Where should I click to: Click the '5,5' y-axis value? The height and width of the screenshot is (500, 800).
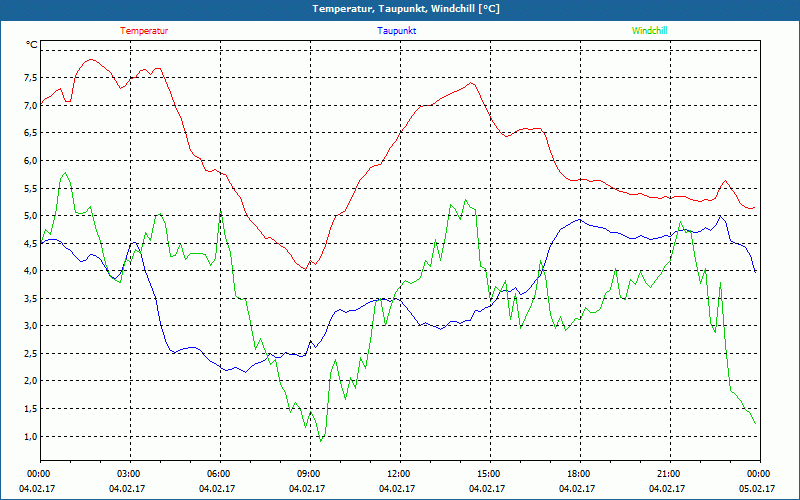point(31,188)
